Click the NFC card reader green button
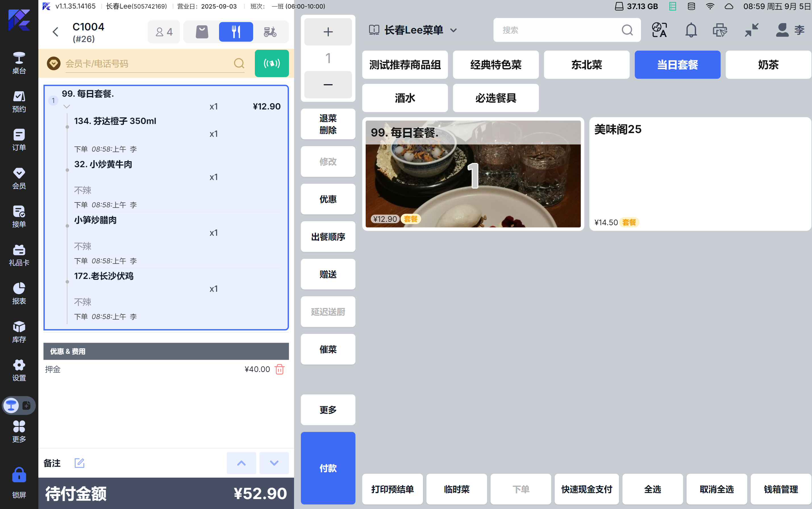The width and height of the screenshot is (812, 509). (271, 63)
